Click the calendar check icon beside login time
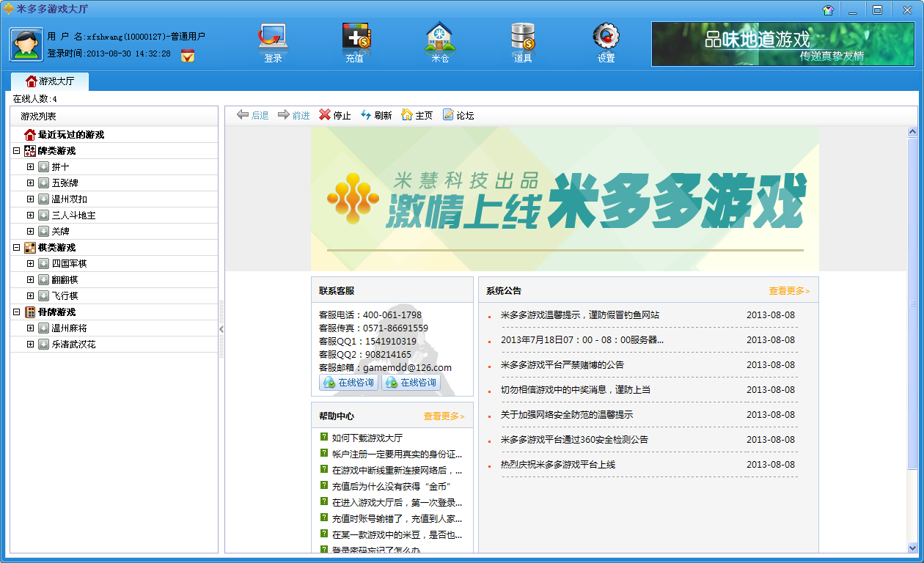 pyautogui.click(x=188, y=56)
